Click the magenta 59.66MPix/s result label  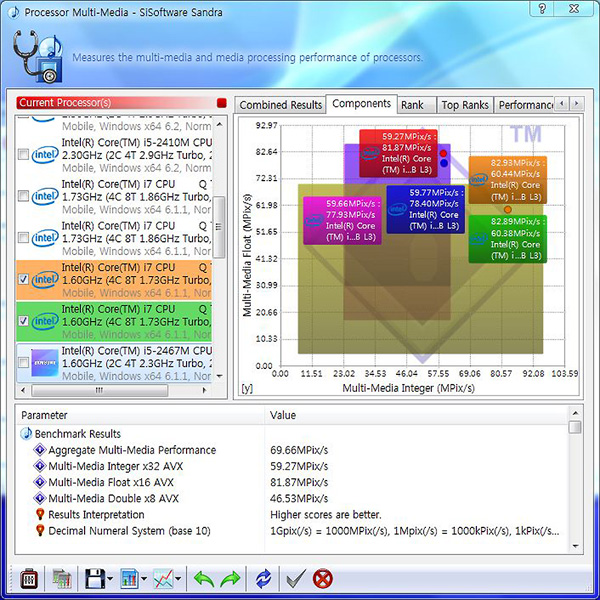click(x=342, y=220)
